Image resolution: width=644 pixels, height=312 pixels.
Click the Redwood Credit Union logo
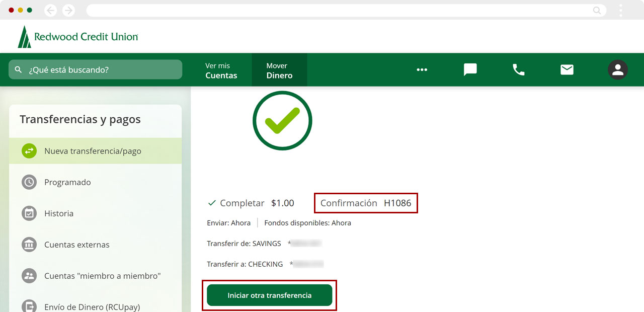point(78,37)
